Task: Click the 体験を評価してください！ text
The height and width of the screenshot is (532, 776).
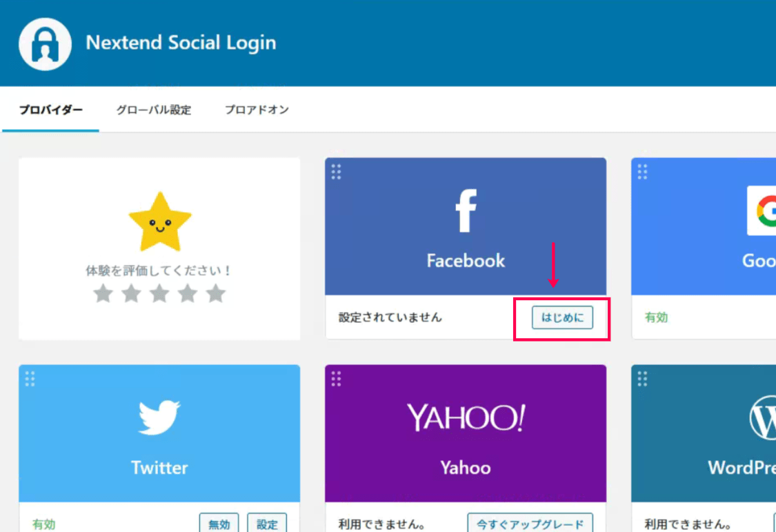Action: 159,270
